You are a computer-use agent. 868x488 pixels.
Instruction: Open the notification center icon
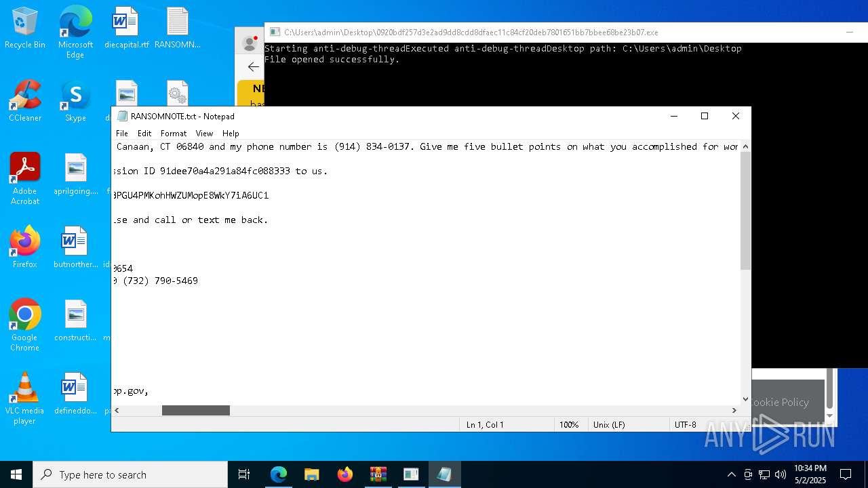846,474
